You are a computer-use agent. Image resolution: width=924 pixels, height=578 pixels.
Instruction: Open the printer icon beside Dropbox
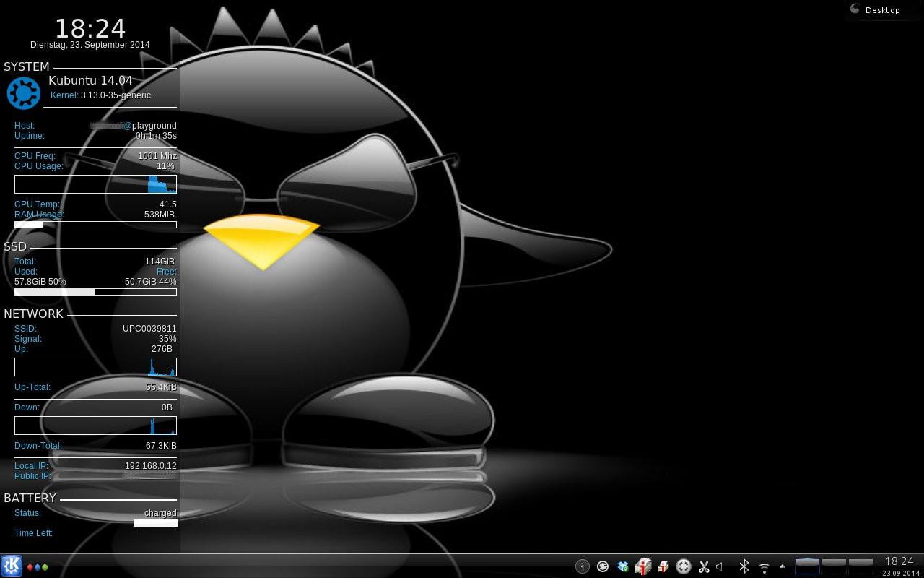[642, 567]
